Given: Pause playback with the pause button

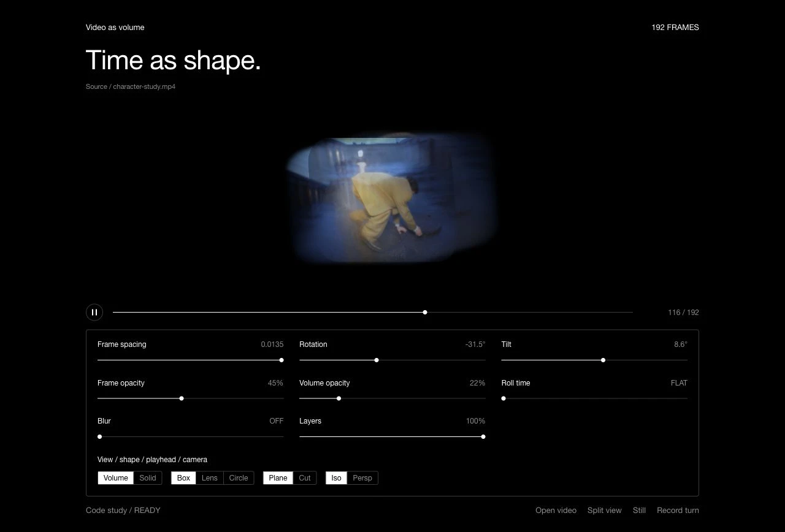Looking at the screenshot, I should click(x=94, y=312).
